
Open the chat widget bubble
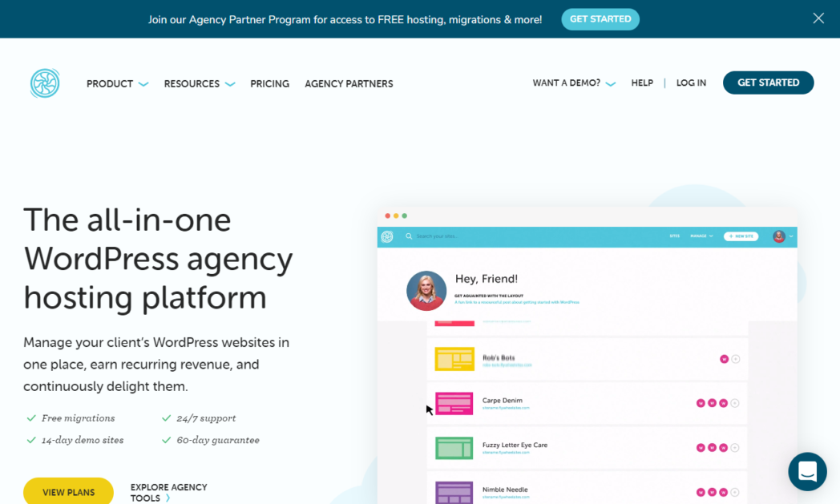tap(807, 471)
